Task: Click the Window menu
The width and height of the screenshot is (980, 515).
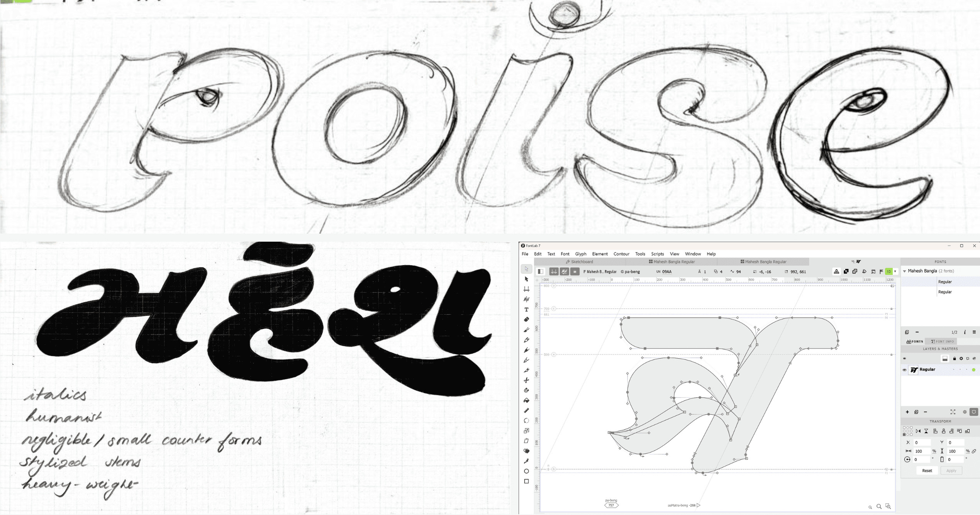Action: (x=693, y=254)
